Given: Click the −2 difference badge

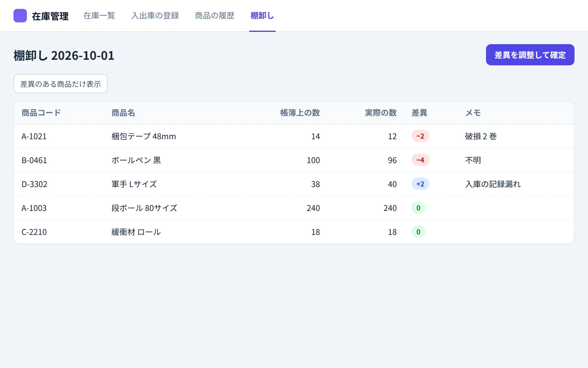Looking at the screenshot, I should (420, 136).
